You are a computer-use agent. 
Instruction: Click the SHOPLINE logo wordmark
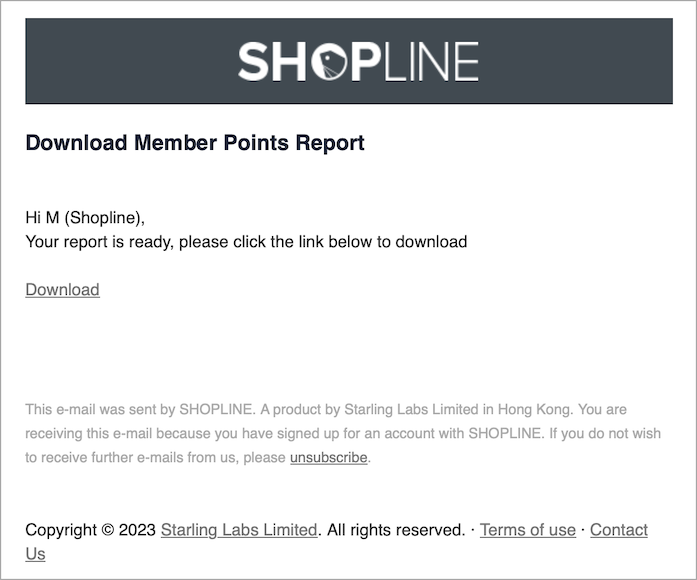coord(358,61)
